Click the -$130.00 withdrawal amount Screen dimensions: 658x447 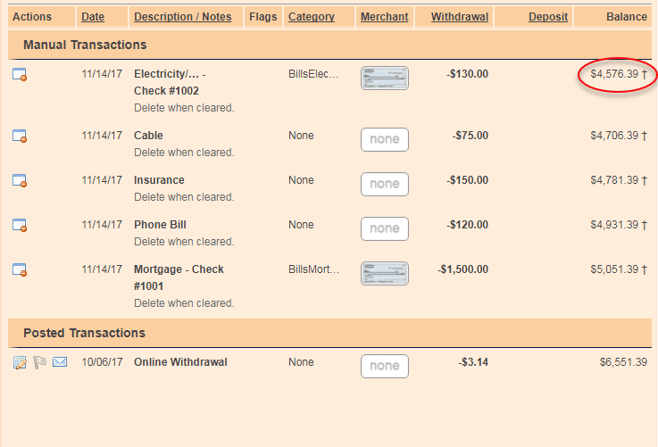467,74
